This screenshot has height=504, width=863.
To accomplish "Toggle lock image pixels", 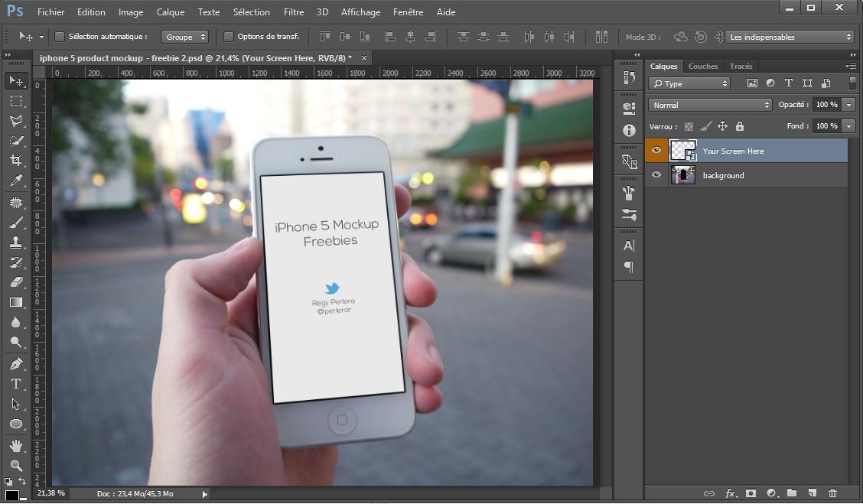I will coord(705,126).
